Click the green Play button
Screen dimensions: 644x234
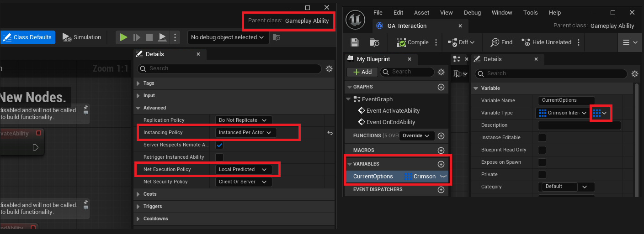coord(123,37)
